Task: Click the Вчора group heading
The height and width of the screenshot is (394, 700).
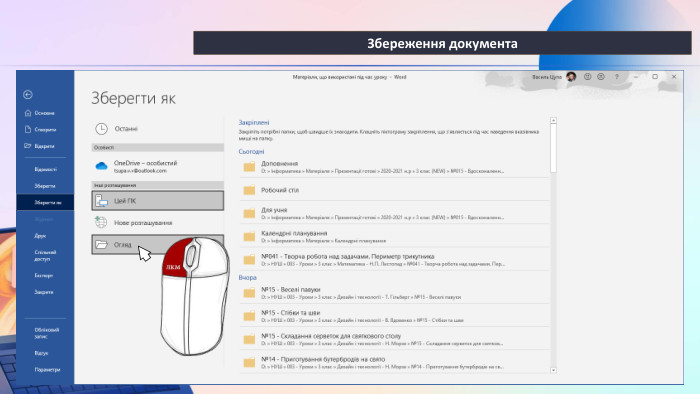Action: (x=247, y=278)
